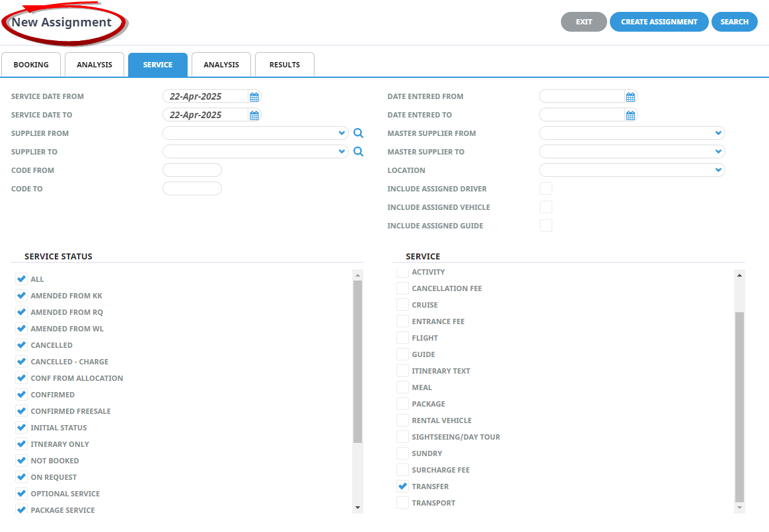The image size is (769, 532).
Task: Click search icon beside Supplier From
Action: click(x=358, y=133)
